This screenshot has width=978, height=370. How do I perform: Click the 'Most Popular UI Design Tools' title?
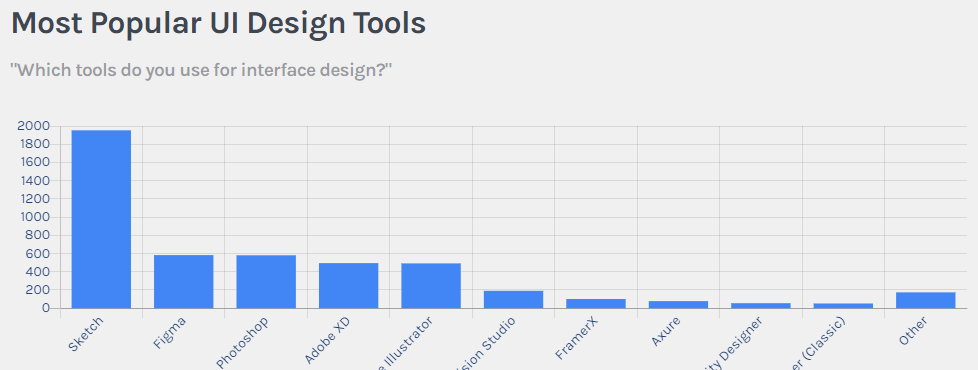point(218,23)
